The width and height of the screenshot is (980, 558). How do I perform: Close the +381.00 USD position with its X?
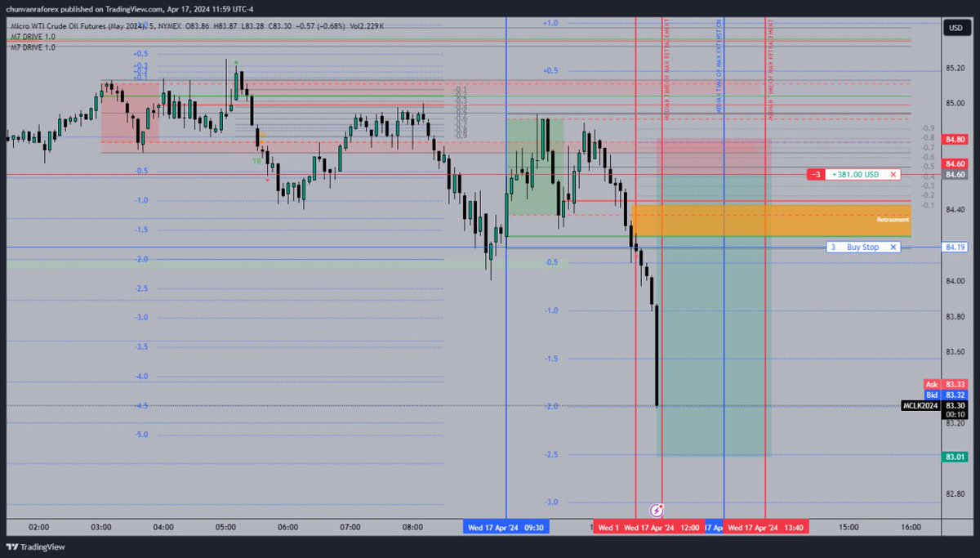click(x=893, y=174)
